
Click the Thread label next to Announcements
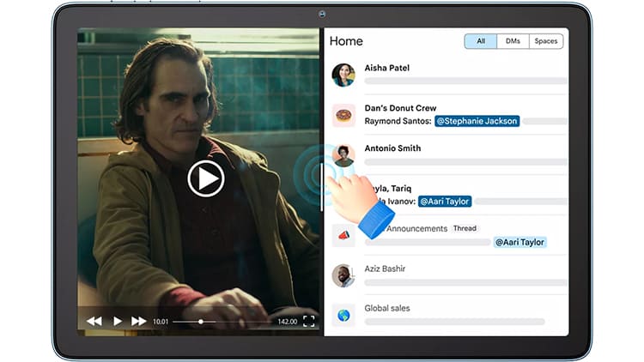click(465, 228)
